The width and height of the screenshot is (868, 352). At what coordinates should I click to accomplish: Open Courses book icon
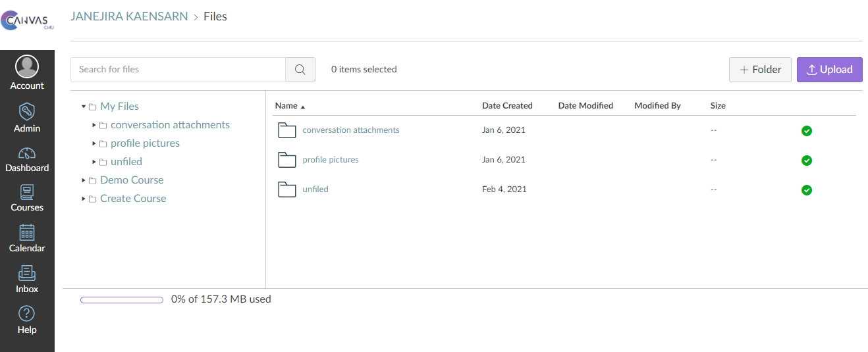pyautogui.click(x=27, y=192)
